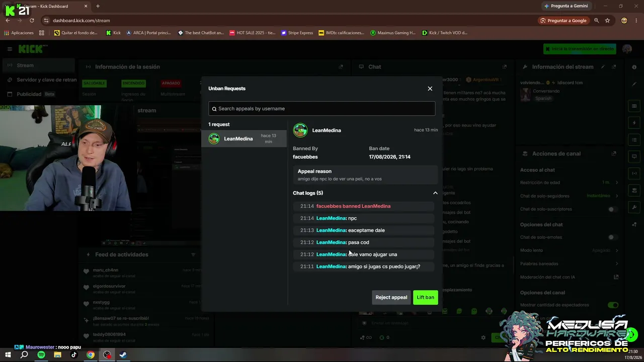Open the Aplicaciones bookmark
Image resolution: width=644 pixels, height=362 pixels.
click(x=19, y=33)
